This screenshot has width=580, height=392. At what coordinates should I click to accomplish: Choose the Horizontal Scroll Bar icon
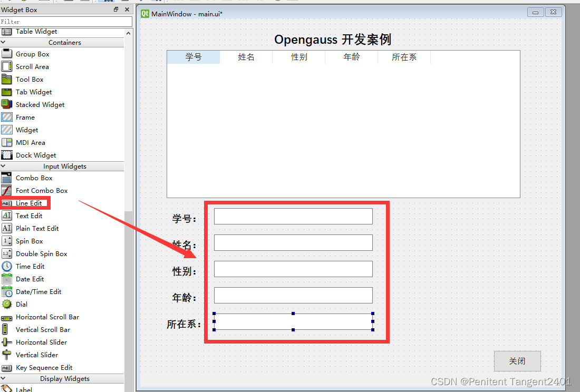(x=7, y=318)
